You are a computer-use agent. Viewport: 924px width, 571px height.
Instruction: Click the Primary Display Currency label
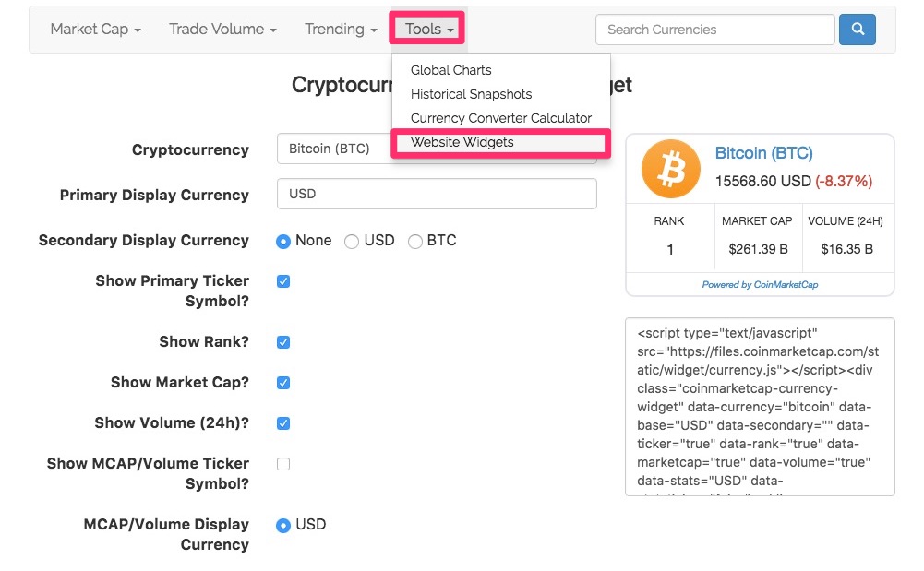pos(154,195)
